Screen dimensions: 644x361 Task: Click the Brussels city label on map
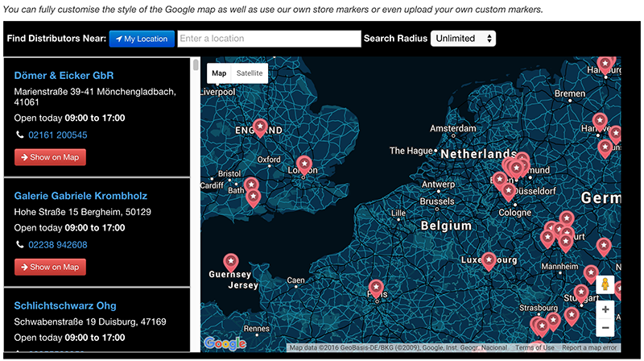pos(437,201)
